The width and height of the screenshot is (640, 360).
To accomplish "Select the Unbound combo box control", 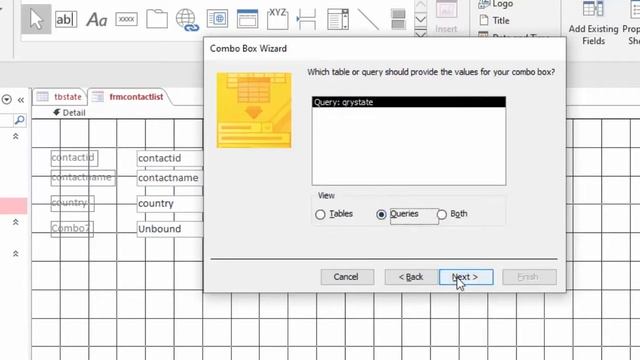I will coord(170,229).
